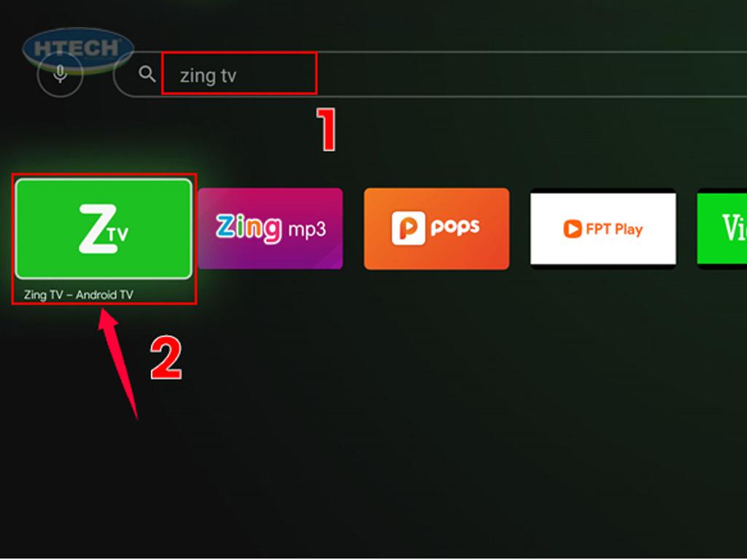Click the white P icon on POPS tile
747x560 pixels.
coord(409,228)
